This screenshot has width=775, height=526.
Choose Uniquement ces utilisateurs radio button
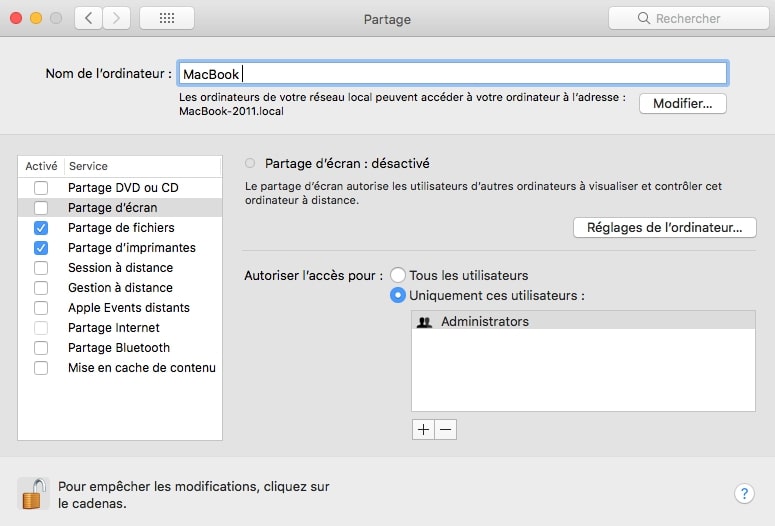click(398, 295)
